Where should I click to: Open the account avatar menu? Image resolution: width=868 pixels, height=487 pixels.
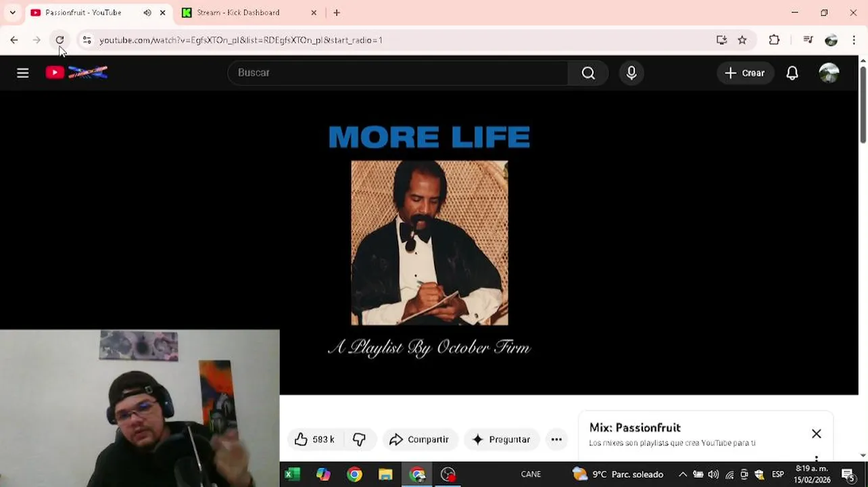pos(829,73)
